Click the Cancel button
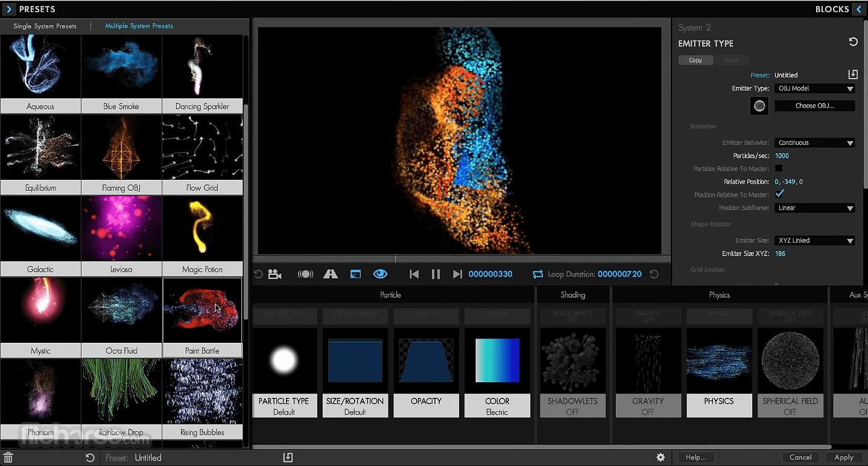This screenshot has width=868, height=466. coord(800,458)
